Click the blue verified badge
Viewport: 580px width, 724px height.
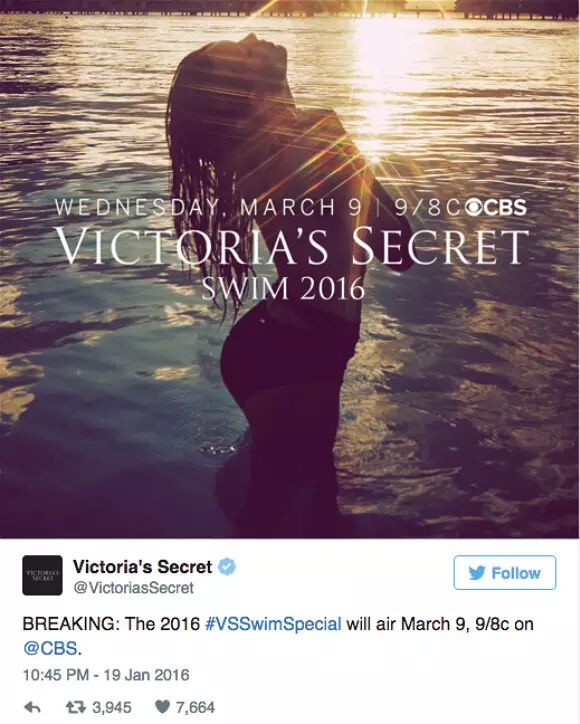(227, 566)
